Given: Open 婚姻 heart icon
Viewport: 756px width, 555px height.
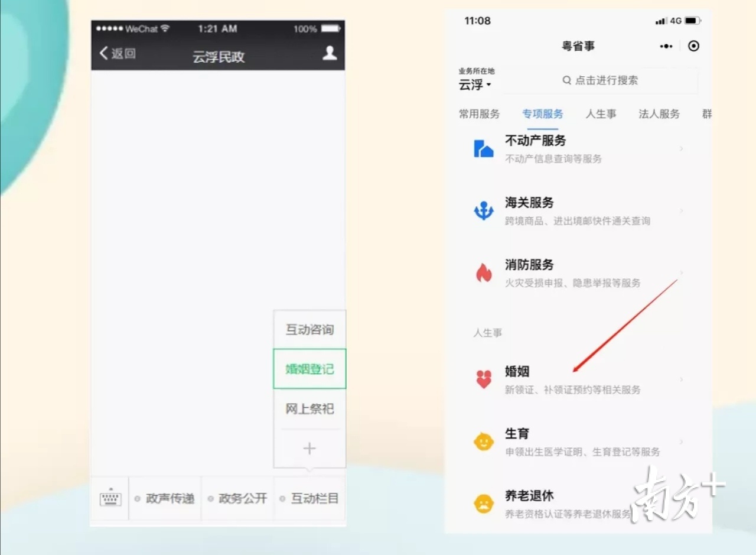Looking at the screenshot, I should click(x=484, y=379).
